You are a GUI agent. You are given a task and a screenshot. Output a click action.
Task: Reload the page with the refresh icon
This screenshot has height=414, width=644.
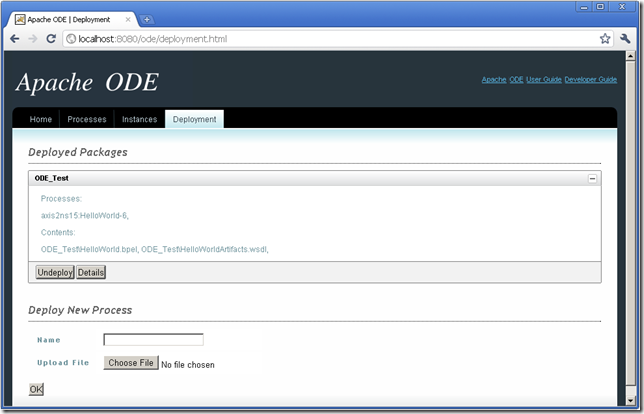(x=51, y=39)
